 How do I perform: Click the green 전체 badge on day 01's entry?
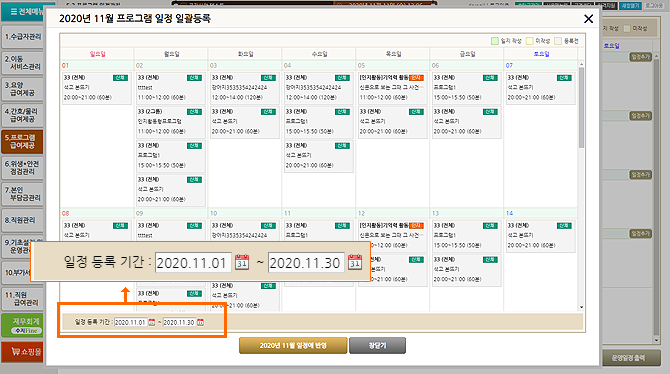120,78
